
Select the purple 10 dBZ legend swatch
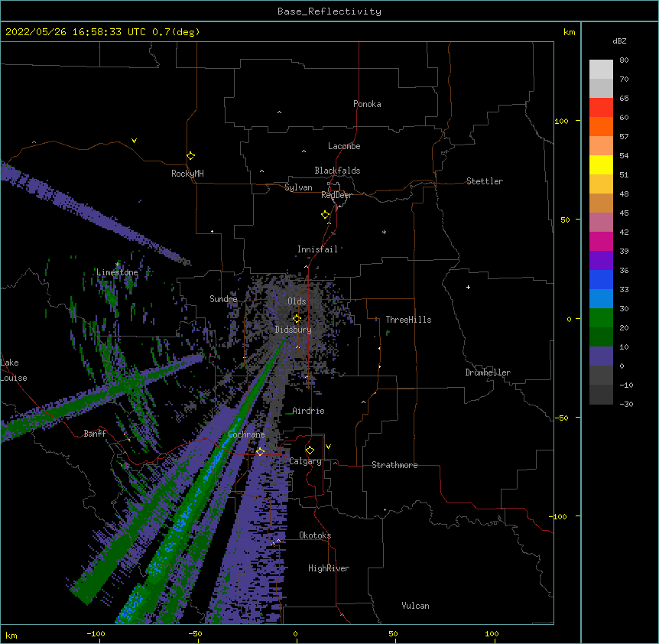click(x=601, y=356)
